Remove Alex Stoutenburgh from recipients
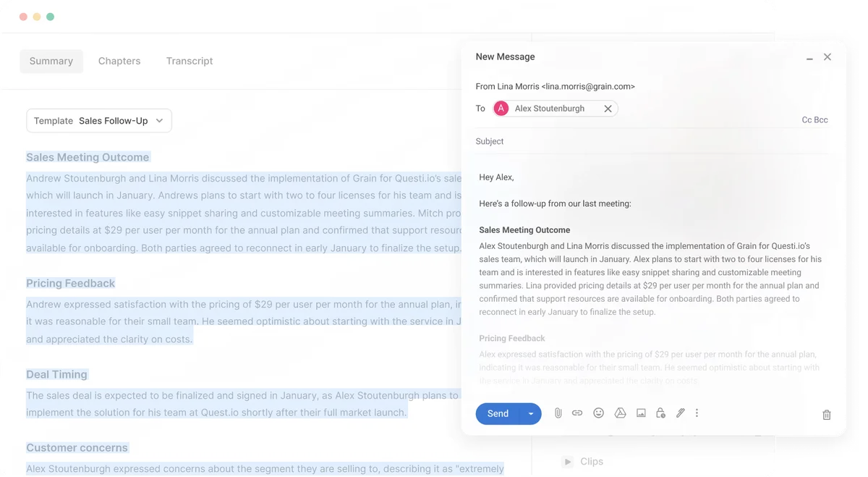868x477 pixels. 608,108
